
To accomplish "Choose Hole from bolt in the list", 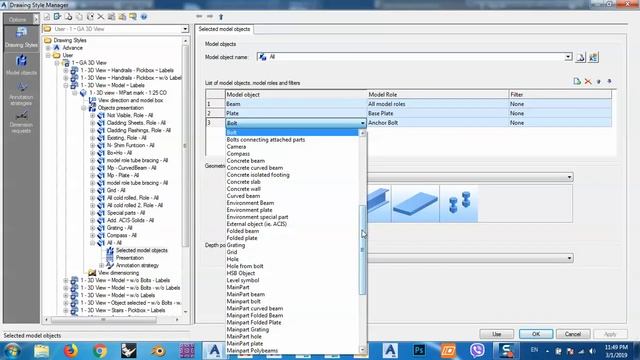I will coord(245,266).
